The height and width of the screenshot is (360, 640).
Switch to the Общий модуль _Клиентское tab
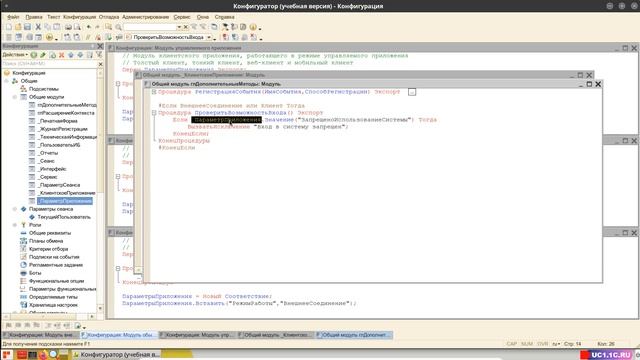[276, 335]
